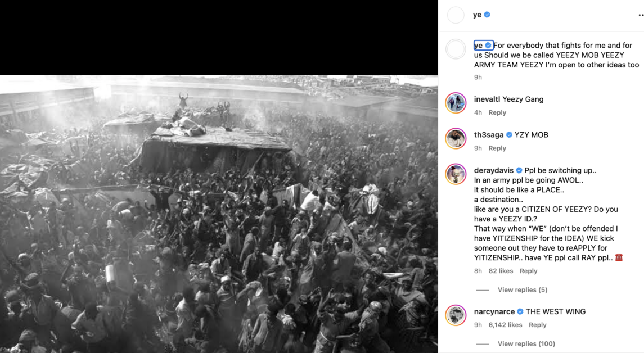644x353 pixels.
Task: Open the more options ellipsis menu
Action: pyautogui.click(x=641, y=15)
